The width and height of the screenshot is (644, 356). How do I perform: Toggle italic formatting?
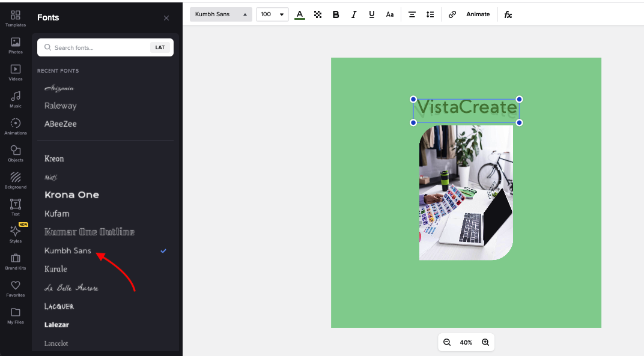(354, 15)
